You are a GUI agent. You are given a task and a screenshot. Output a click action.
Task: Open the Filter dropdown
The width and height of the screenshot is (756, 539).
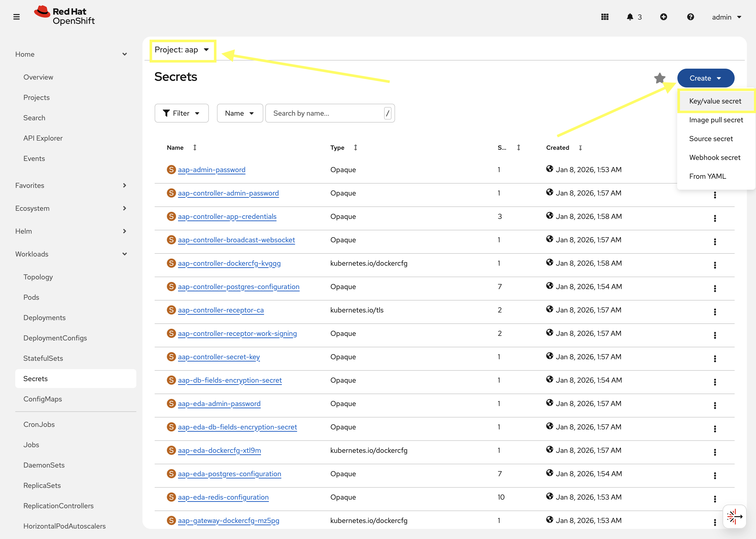pos(181,113)
